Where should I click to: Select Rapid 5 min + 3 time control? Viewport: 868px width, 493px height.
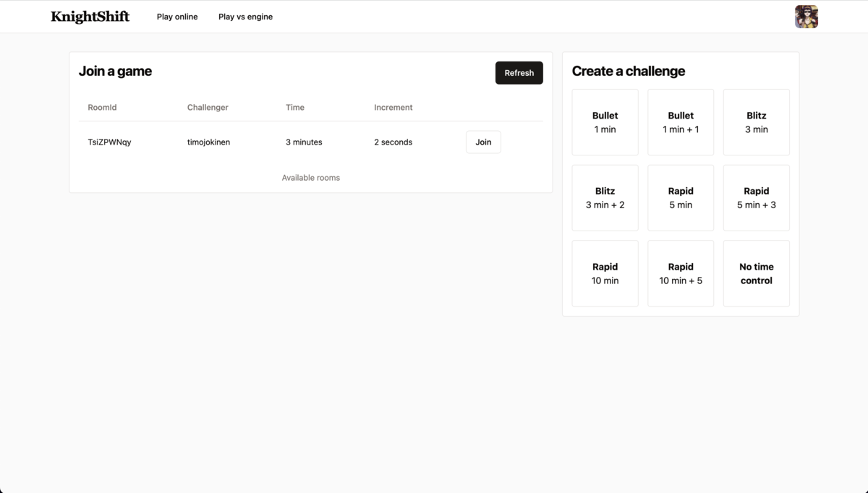[x=756, y=198]
